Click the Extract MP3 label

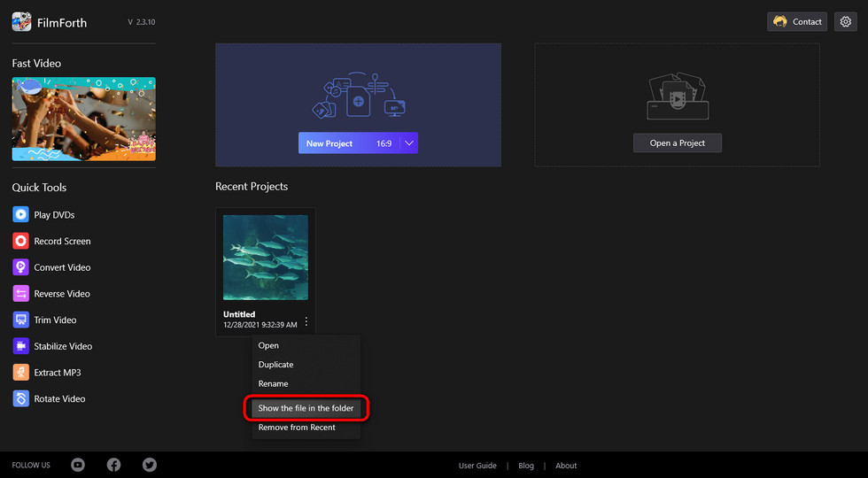click(57, 373)
